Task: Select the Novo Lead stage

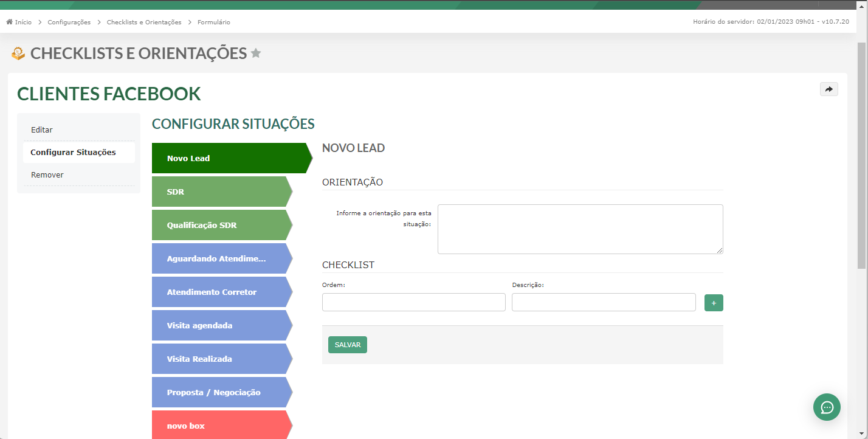Action: pos(232,158)
